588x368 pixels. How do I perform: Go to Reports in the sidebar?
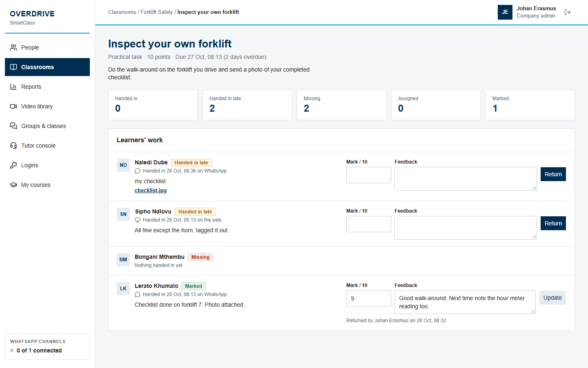pos(47,87)
